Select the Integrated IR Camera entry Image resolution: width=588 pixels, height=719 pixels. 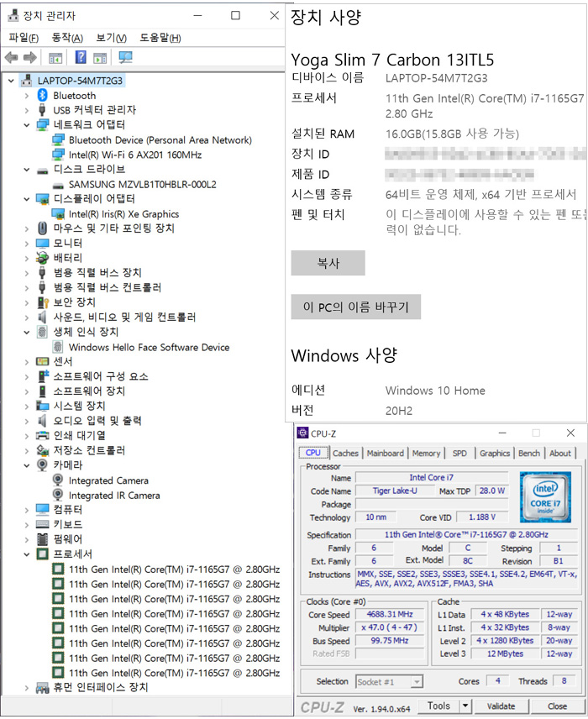pyautogui.click(x=114, y=496)
